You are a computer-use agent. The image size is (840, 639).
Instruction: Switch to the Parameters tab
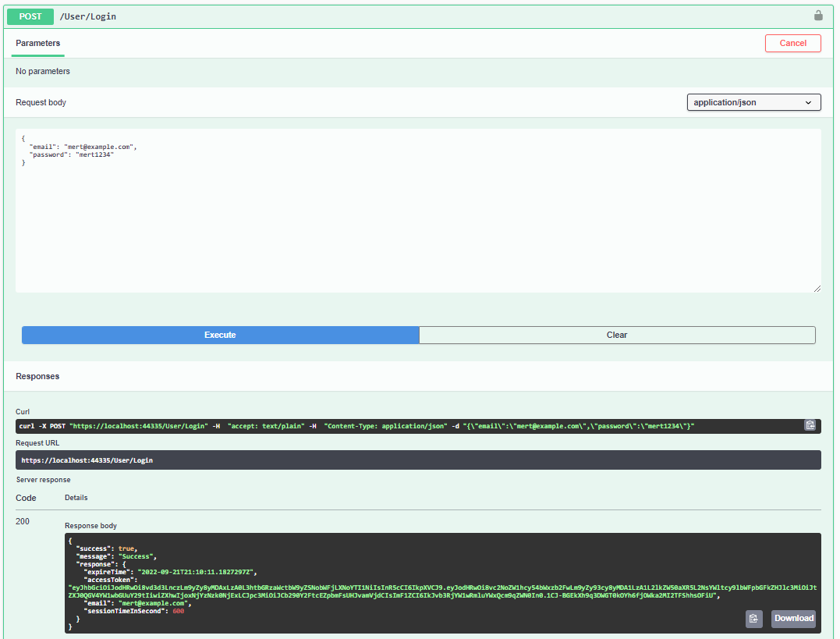point(37,44)
